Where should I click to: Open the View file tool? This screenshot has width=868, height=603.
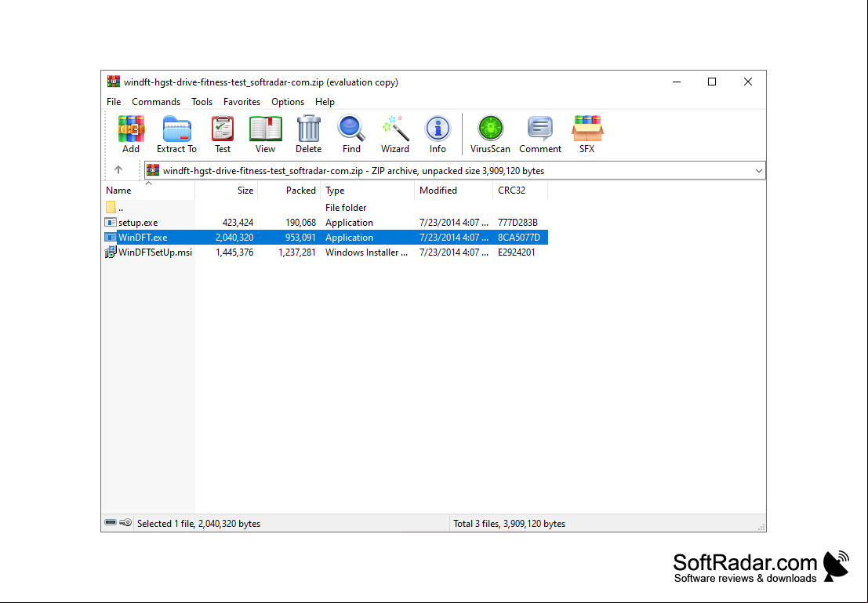coord(265,129)
